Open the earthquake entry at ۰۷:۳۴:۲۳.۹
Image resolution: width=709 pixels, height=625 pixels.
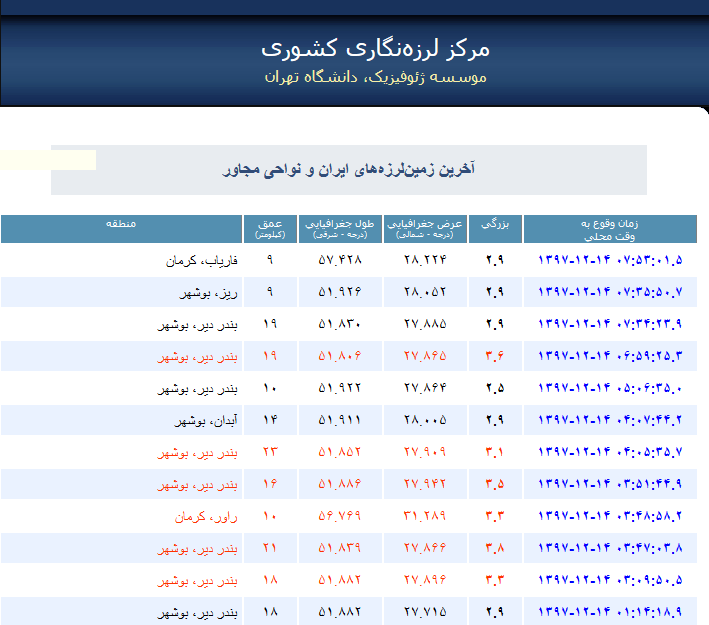coord(610,324)
